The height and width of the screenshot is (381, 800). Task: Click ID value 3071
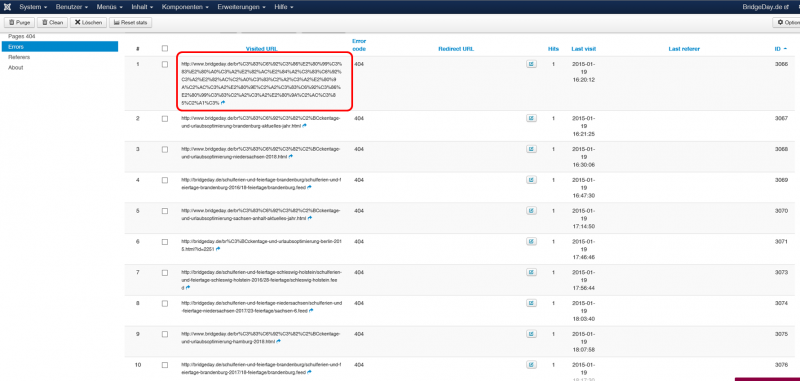click(x=781, y=241)
